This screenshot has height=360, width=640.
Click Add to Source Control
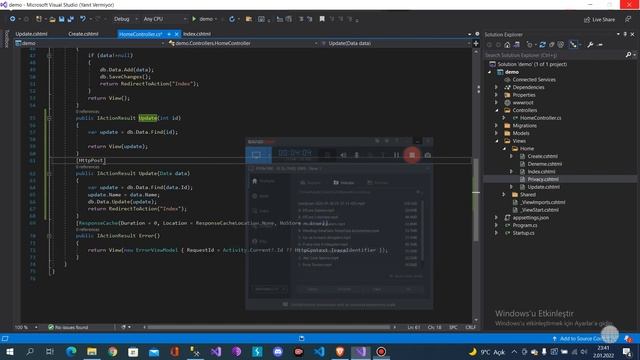pos(581,339)
